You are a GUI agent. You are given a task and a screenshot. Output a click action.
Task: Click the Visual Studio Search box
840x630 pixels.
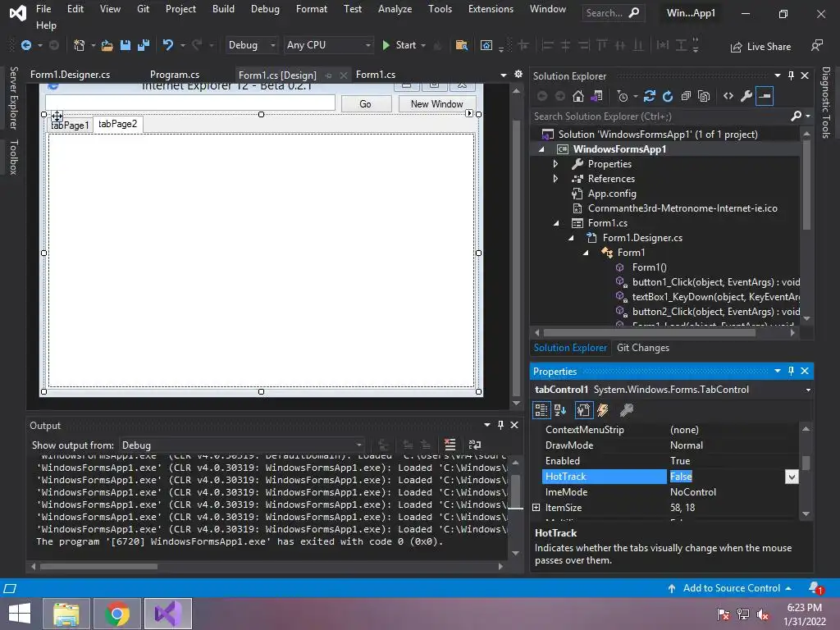[613, 13]
